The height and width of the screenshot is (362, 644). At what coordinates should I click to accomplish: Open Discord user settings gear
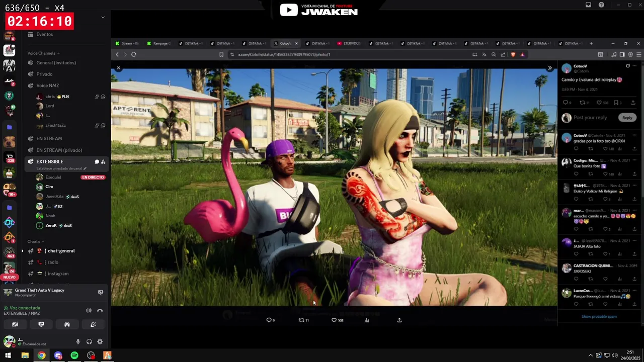coord(100,342)
